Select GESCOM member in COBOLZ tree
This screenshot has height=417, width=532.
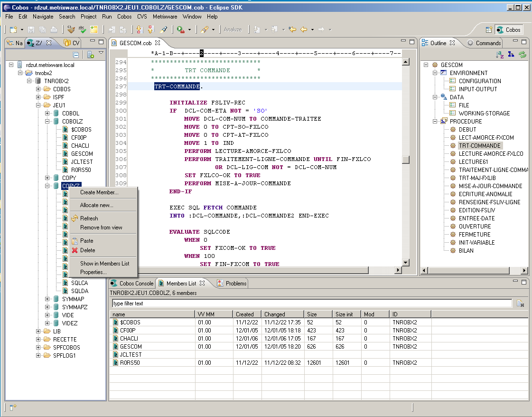pyautogui.click(x=82, y=154)
